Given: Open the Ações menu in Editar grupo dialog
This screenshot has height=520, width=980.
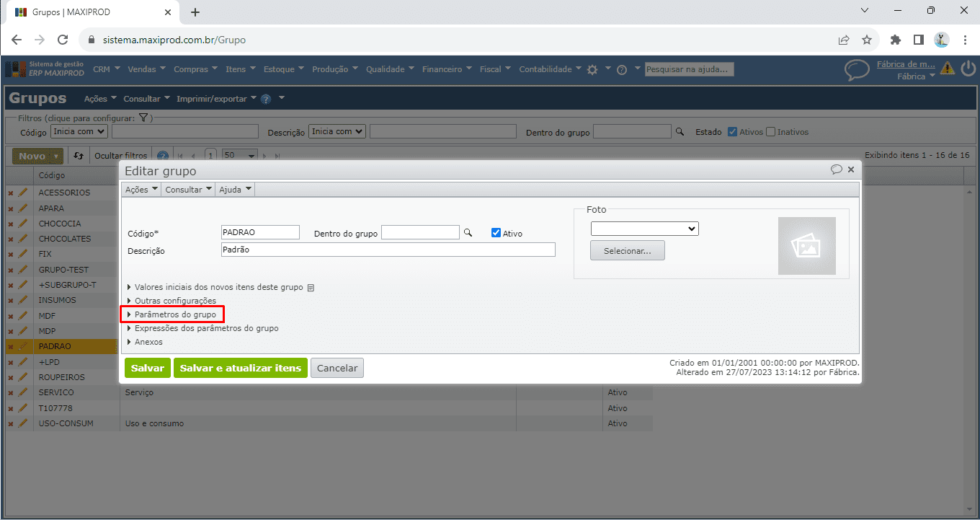Looking at the screenshot, I should click(141, 189).
